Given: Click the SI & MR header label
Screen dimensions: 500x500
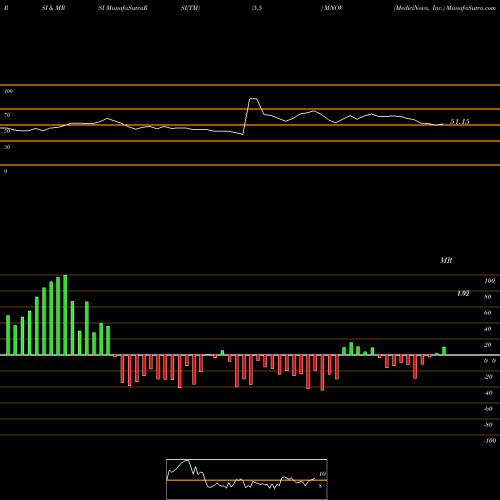Looking at the screenshot, I should pyautogui.click(x=53, y=8).
